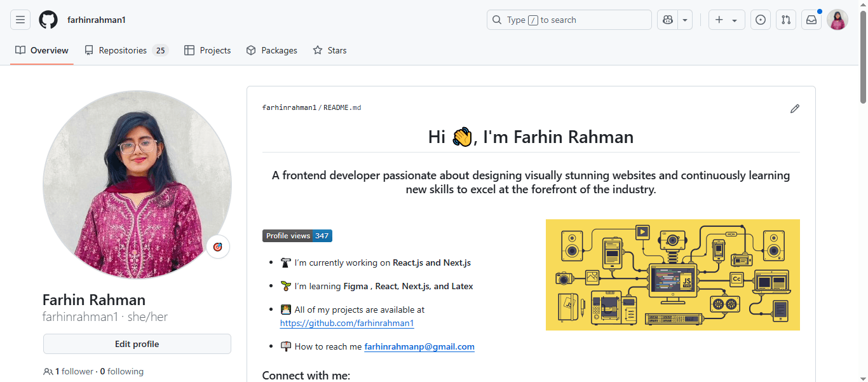Click the Edit profile button

pyautogui.click(x=137, y=343)
